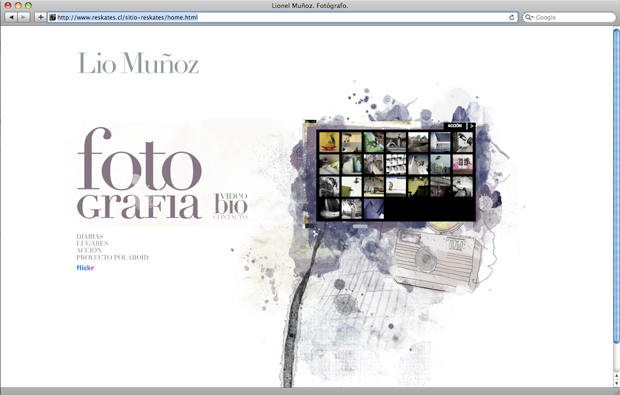Screen dimensions: 620x395
Task: Select the reskates.cl URL address field
Action: (x=283, y=17)
